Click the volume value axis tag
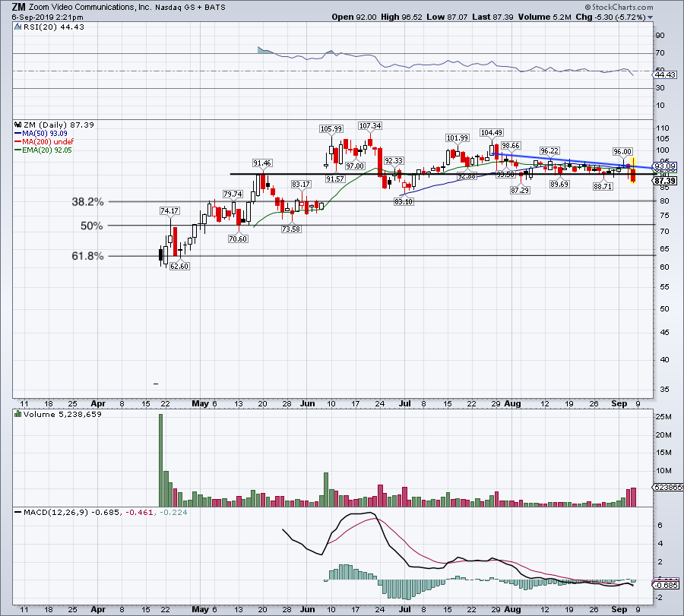Viewport: 684px width, 616px height. click(668, 487)
